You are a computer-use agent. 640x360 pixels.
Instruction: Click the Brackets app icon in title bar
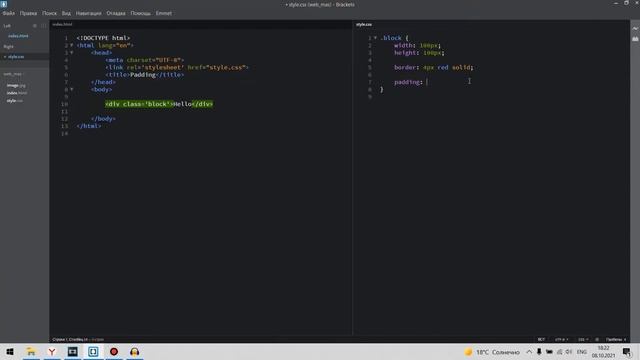point(4,4)
